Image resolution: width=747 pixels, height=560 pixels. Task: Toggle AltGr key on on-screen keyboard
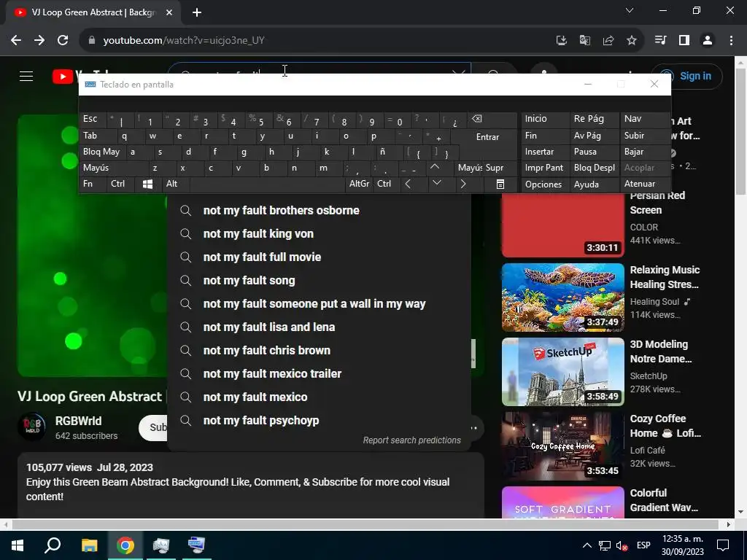359,184
